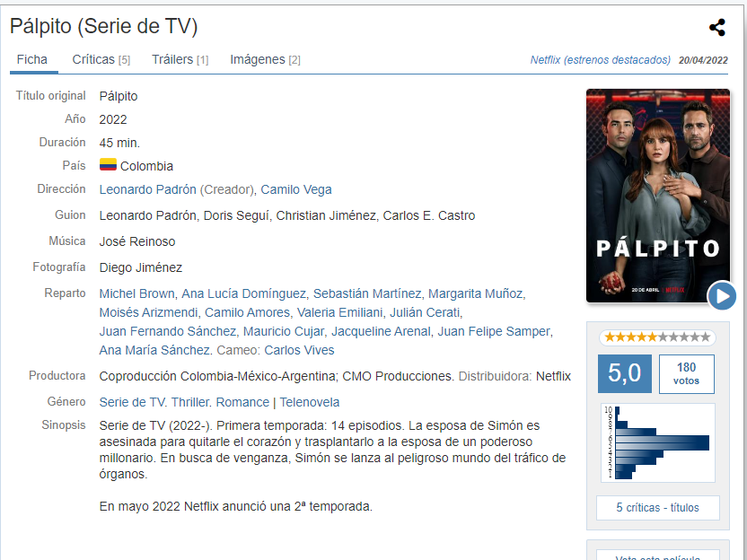
Task: Click the Camilo Vega director link
Action: (x=296, y=189)
